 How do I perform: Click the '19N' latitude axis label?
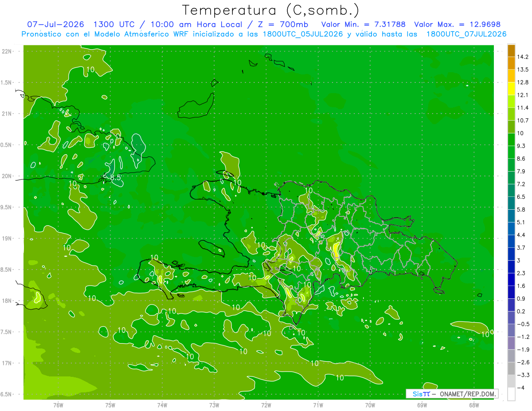tap(7, 239)
